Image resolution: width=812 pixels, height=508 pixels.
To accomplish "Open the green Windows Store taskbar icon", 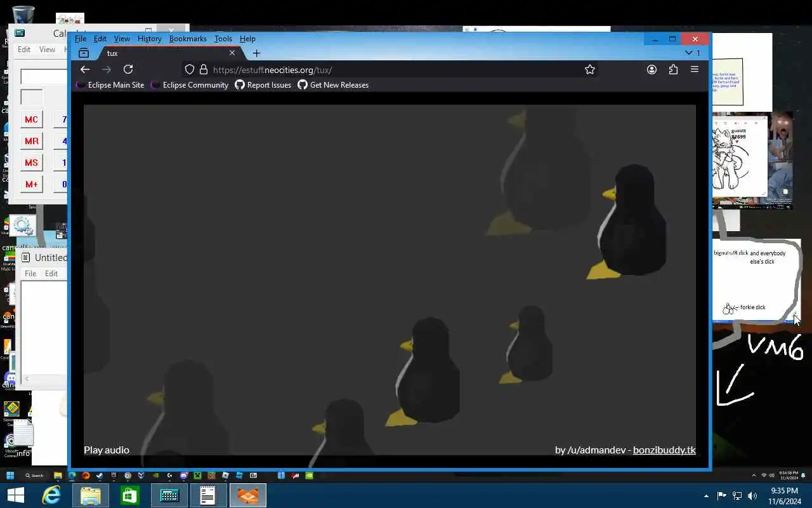I will pos(130,495).
